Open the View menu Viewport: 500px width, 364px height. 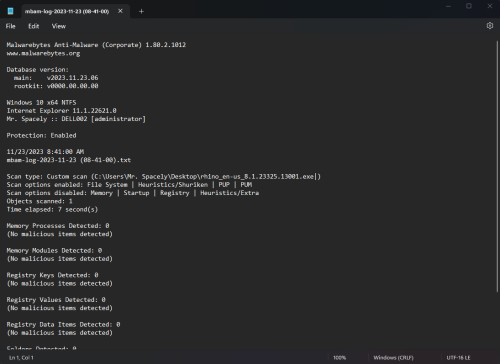[x=59, y=26]
